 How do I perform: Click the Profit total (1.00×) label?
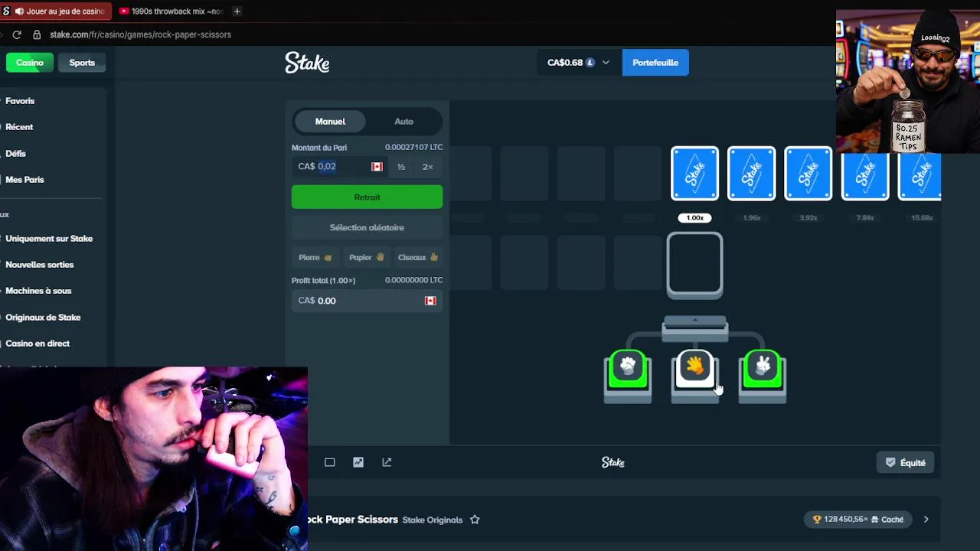[323, 281]
